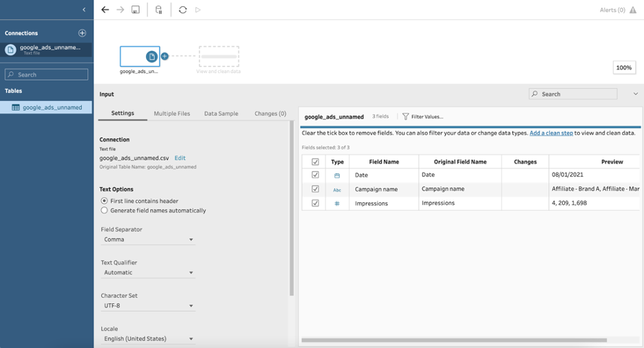The height and width of the screenshot is (348, 644).
Task: Switch to the Data Sample tab
Action: pyautogui.click(x=221, y=113)
